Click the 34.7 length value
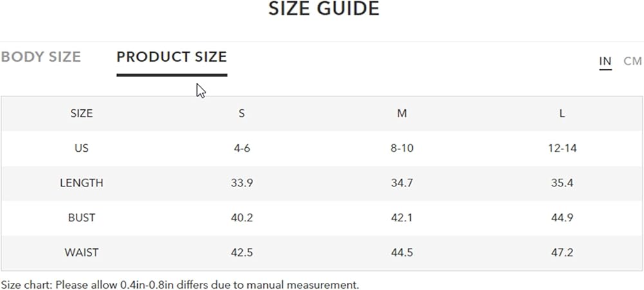The image size is (644, 290). pos(402,183)
